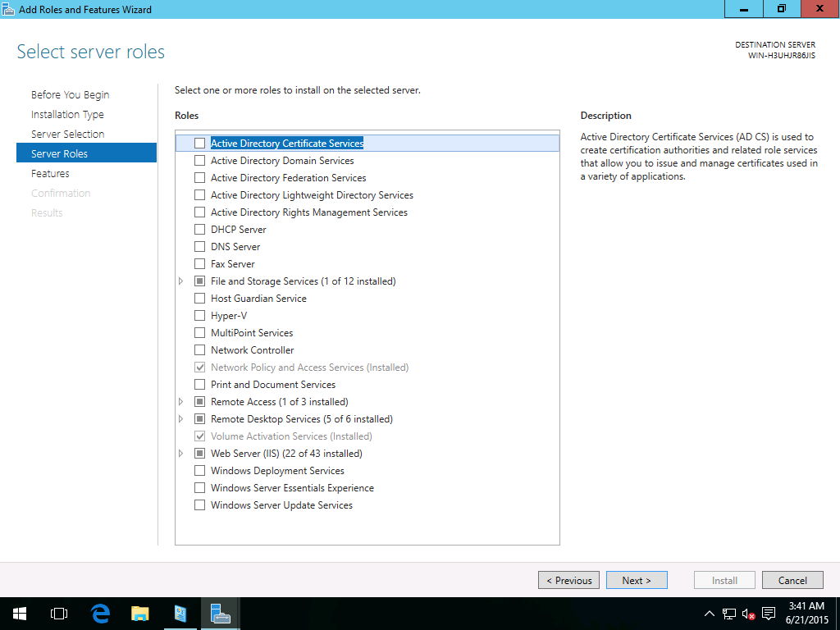The height and width of the screenshot is (630, 840).
Task: Enable the DHCP Server role checkbox
Action: [x=199, y=230]
